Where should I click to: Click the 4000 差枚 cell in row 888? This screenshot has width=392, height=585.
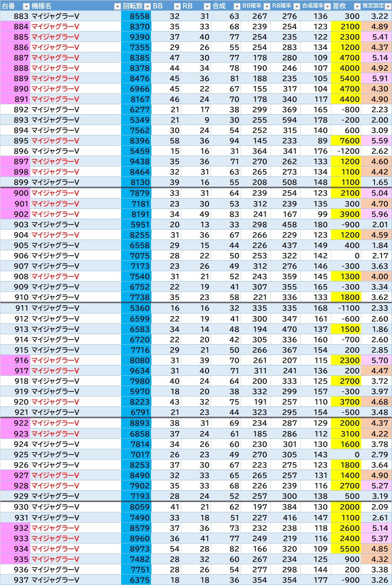point(346,68)
